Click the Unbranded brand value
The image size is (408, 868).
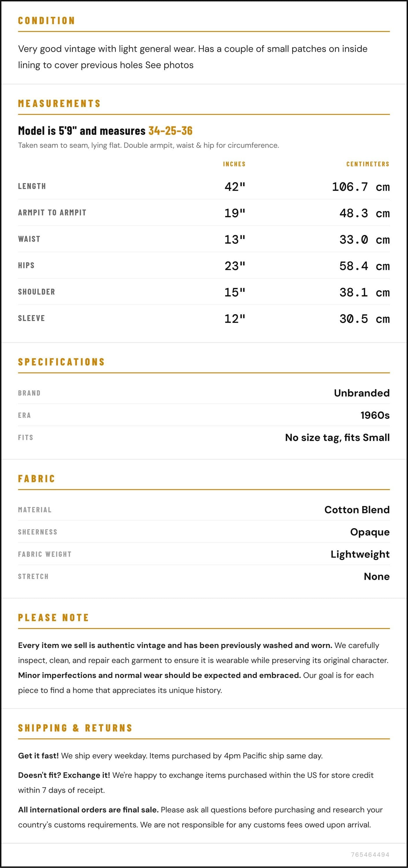(x=361, y=393)
